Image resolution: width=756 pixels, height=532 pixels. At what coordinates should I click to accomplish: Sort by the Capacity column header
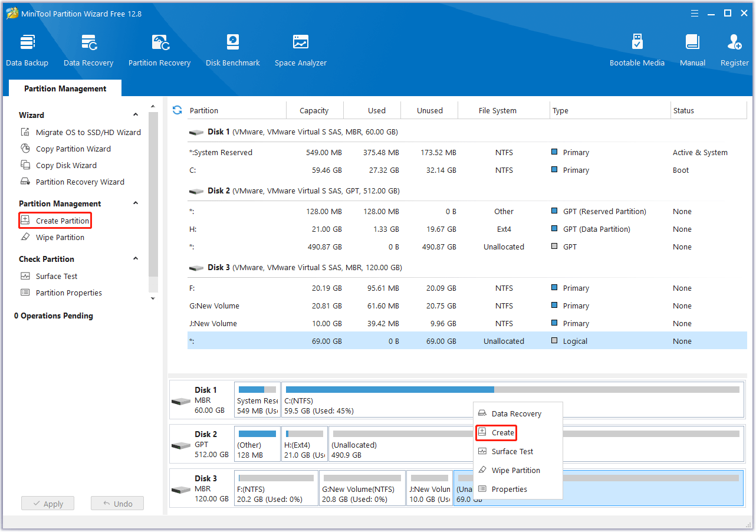pyautogui.click(x=314, y=110)
